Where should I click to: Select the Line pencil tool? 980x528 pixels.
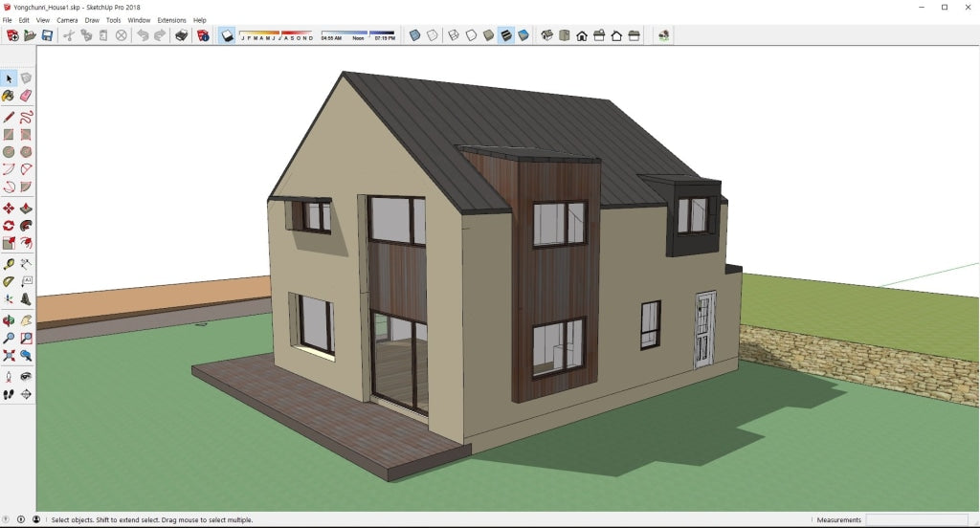pyautogui.click(x=9, y=117)
